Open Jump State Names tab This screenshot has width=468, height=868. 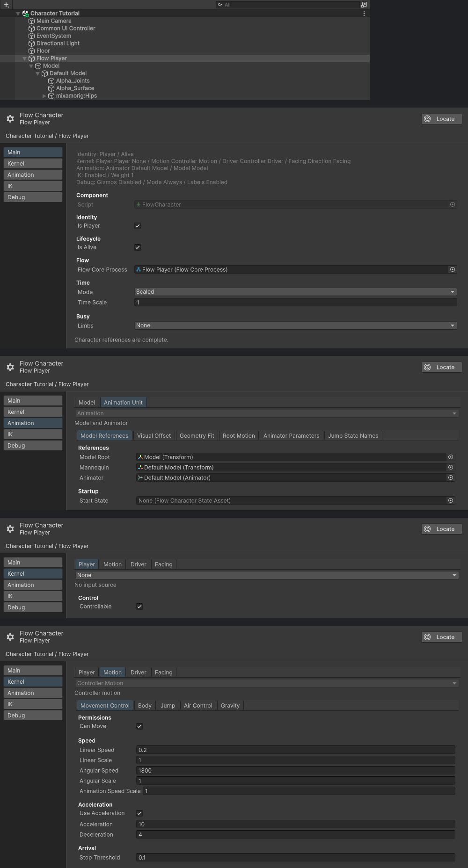(353, 436)
